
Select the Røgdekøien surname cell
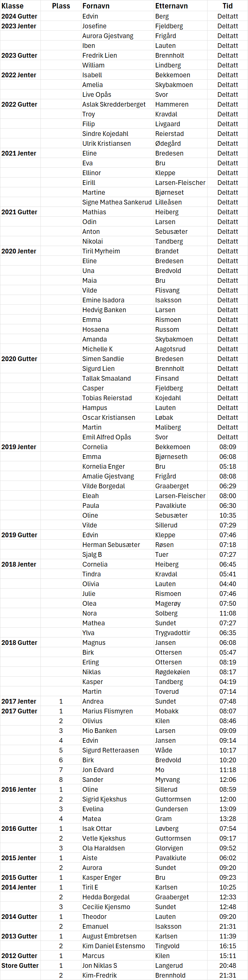point(172,672)
